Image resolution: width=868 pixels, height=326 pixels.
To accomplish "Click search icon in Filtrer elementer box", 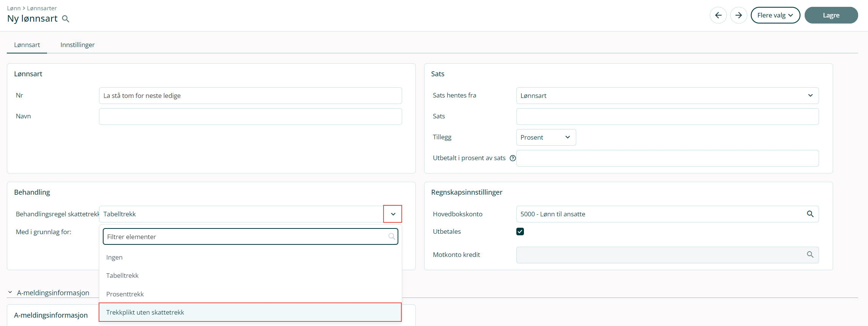I will coord(392,236).
